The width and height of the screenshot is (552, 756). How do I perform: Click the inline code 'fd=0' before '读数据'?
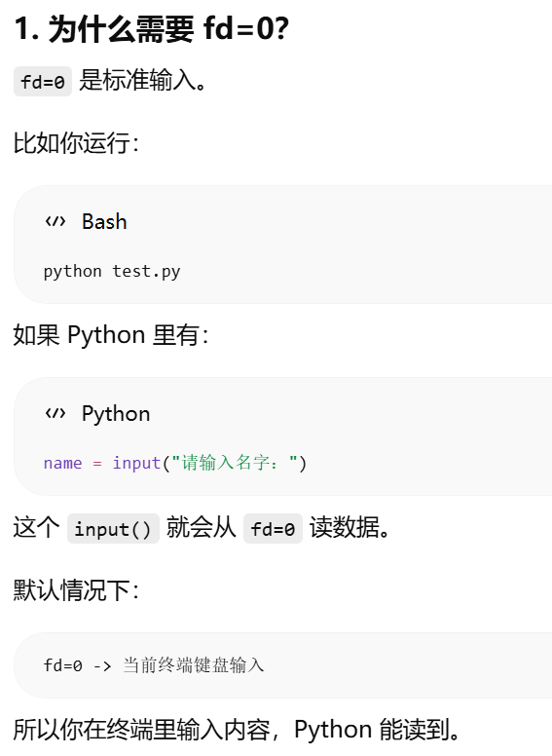click(x=273, y=529)
